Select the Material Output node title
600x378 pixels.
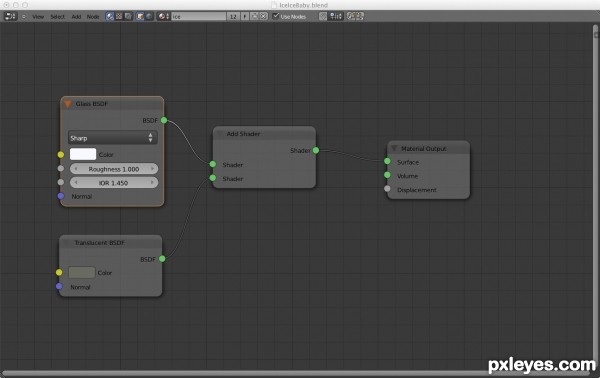[424, 148]
